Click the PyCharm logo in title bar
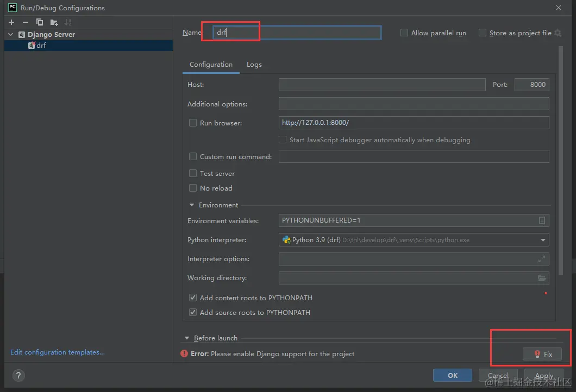 pyautogui.click(x=12, y=8)
